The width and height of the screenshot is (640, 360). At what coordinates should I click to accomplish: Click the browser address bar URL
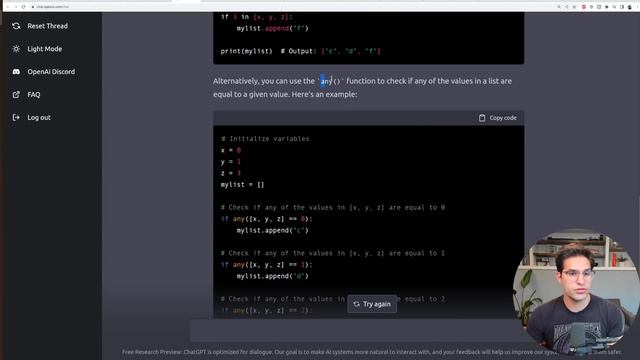53,7
